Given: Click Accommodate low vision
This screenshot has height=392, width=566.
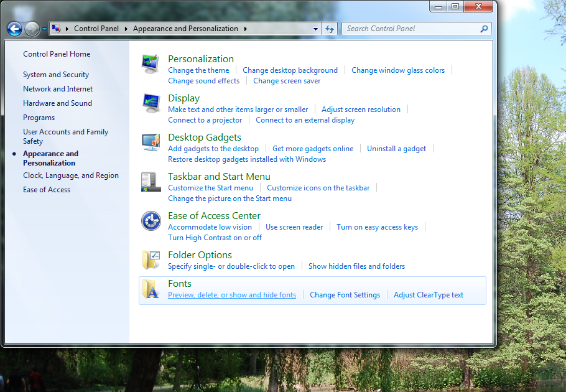Looking at the screenshot, I should click(x=210, y=227).
